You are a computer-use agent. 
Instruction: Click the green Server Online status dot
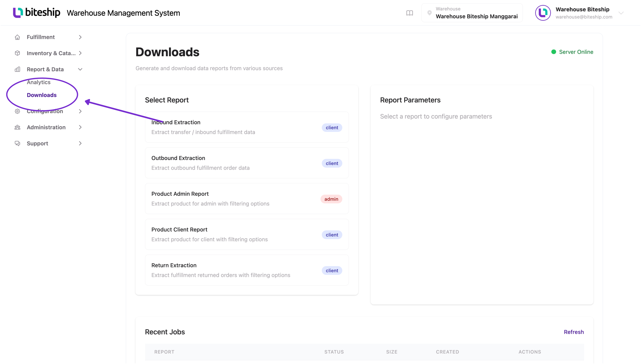554,52
